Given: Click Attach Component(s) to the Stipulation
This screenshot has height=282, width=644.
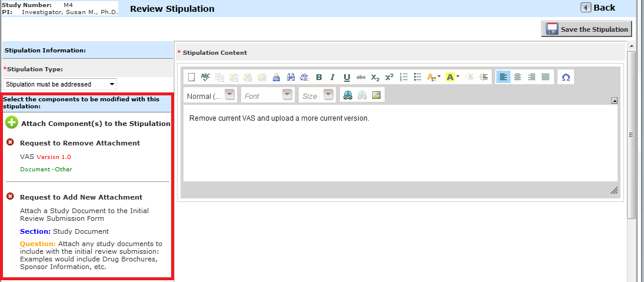Looking at the screenshot, I should (x=88, y=123).
